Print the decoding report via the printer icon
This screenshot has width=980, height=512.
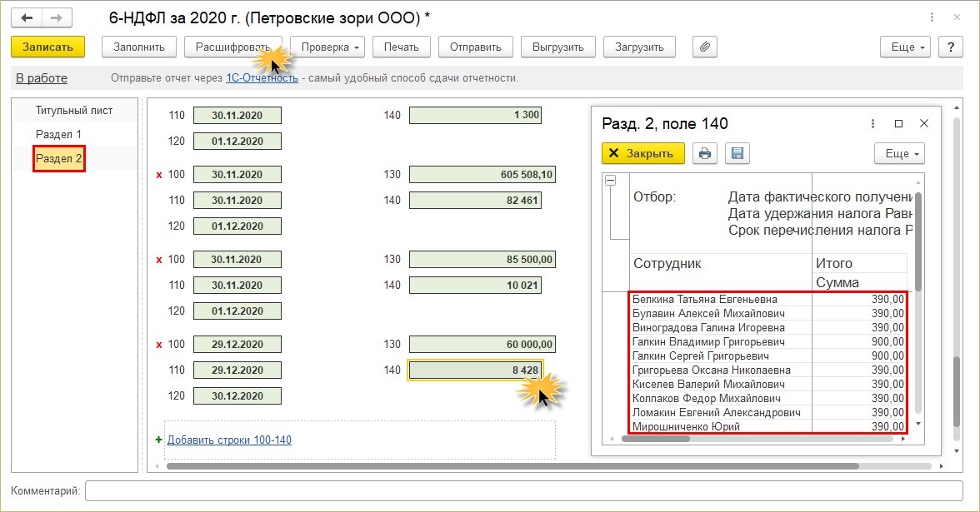(704, 153)
